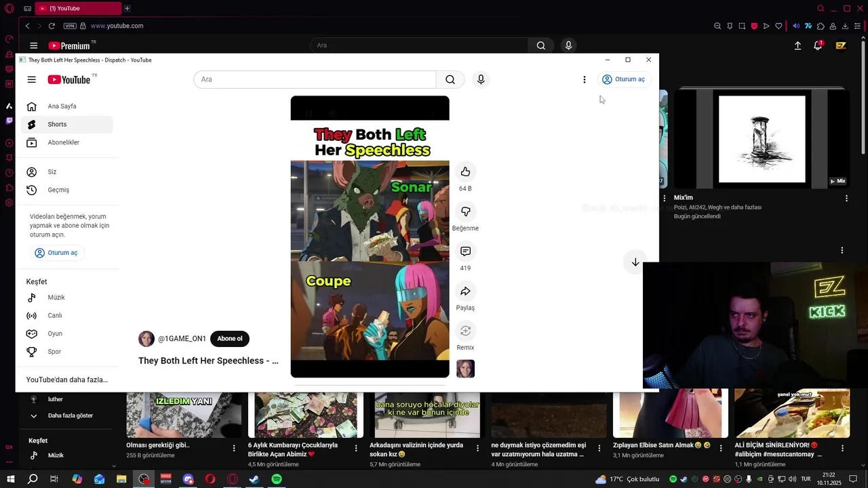Open browser downloads icon in toolbar
868x488 pixels.
tap(845, 26)
